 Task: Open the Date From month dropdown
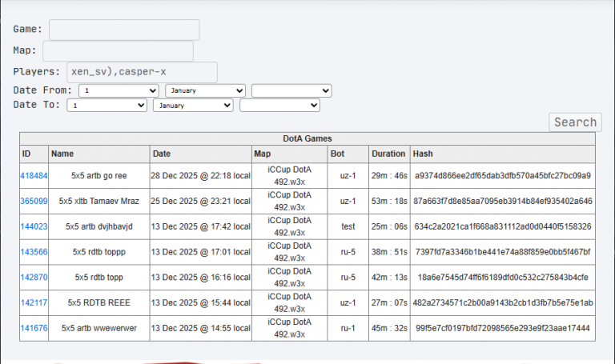pos(206,90)
